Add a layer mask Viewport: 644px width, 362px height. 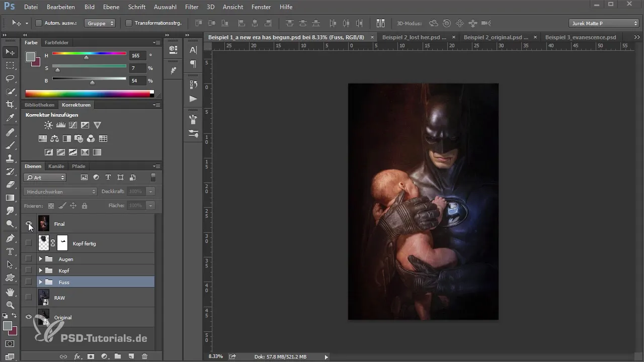pos(91,356)
